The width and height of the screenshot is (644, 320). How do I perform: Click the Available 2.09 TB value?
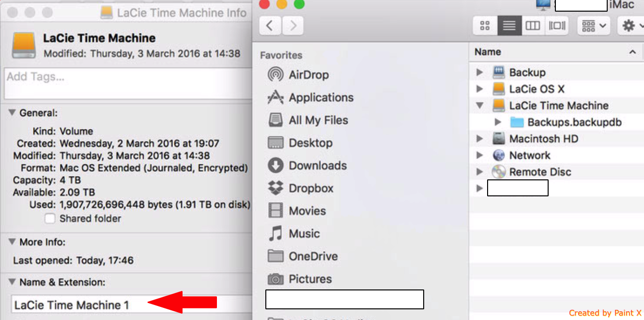(x=77, y=192)
